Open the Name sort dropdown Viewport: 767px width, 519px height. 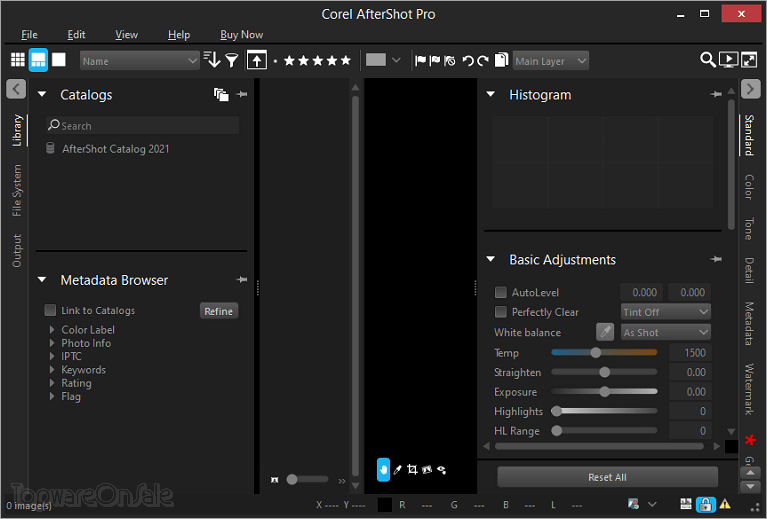click(x=139, y=61)
